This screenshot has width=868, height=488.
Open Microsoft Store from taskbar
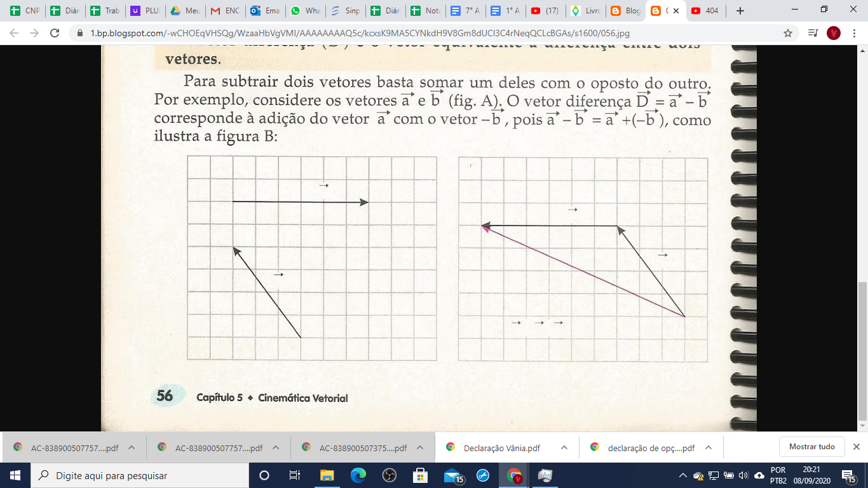tap(420, 475)
